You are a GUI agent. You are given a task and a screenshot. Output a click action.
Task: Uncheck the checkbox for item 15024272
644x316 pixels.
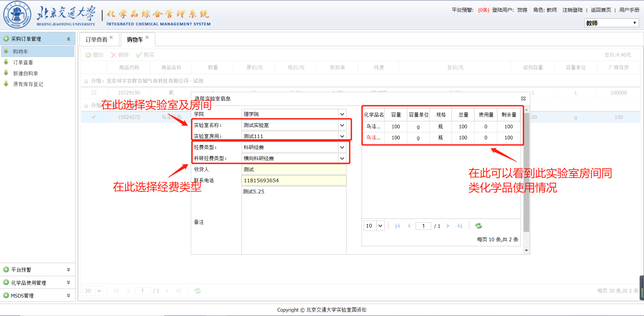(94, 117)
